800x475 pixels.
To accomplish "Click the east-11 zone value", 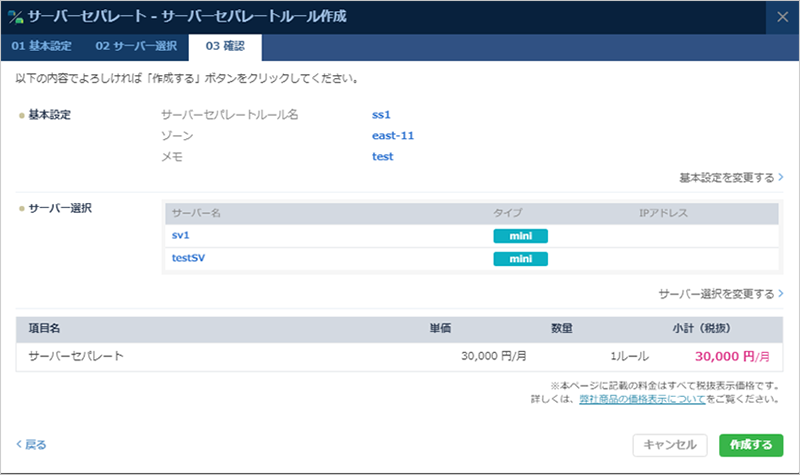I will (x=392, y=135).
